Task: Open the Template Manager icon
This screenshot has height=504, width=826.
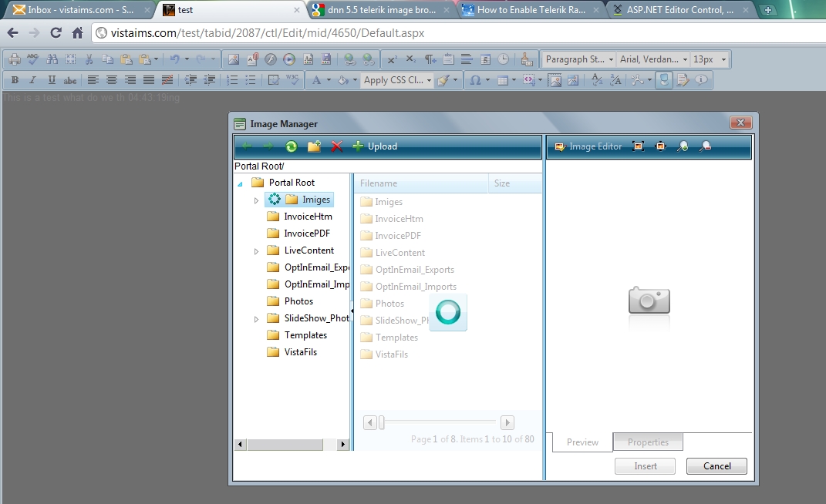Action: point(308,59)
